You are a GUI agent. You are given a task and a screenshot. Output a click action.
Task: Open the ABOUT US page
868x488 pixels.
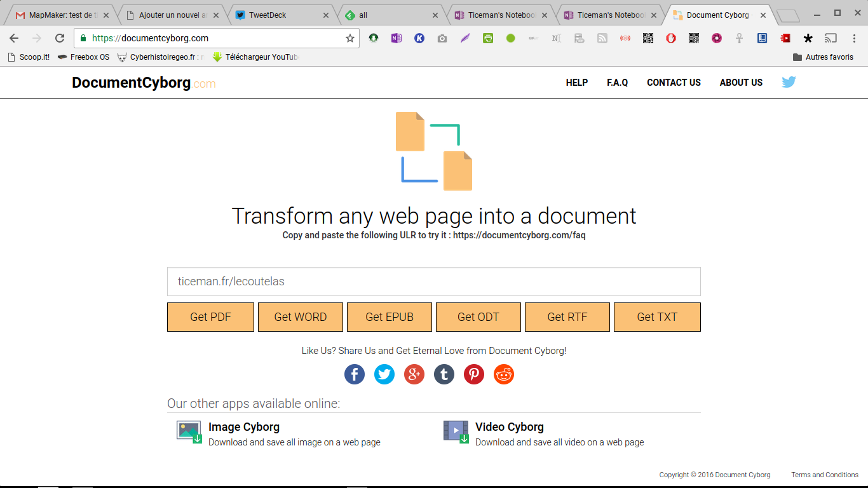pos(741,83)
